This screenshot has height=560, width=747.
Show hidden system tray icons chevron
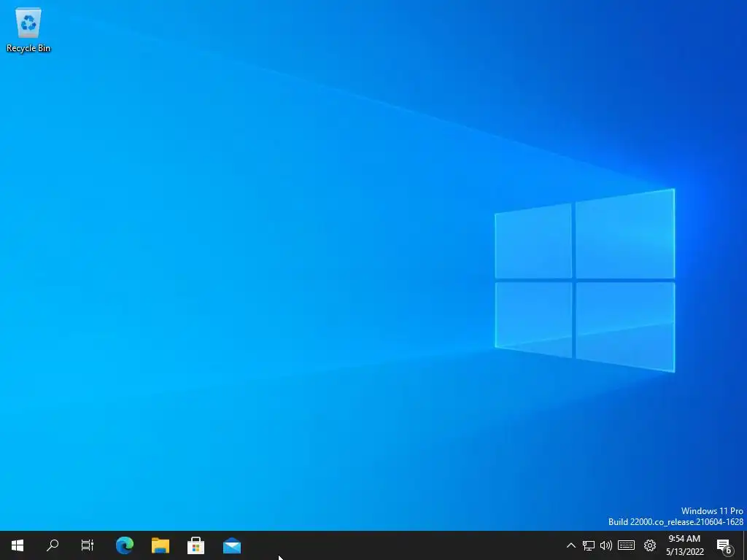[x=570, y=545]
